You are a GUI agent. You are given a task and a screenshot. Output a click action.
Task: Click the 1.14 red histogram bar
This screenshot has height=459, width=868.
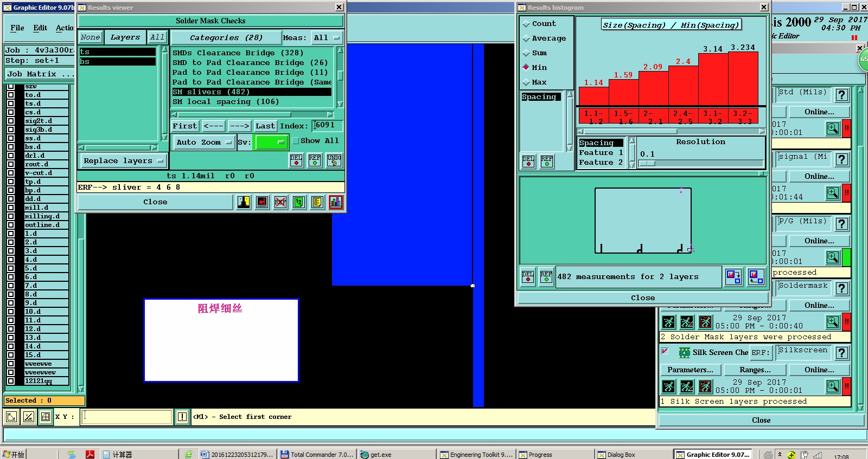pyautogui.click(x=593, y=96)
